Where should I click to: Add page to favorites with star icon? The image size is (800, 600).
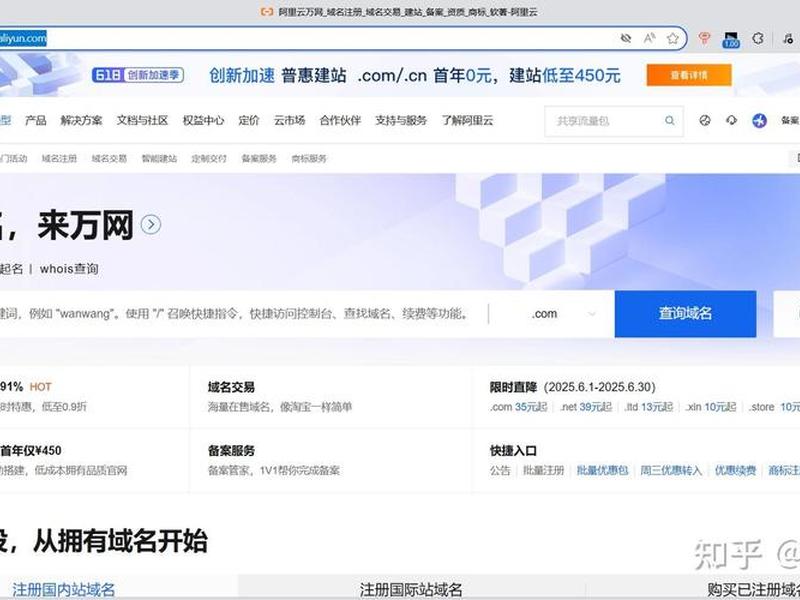[673, 38]
